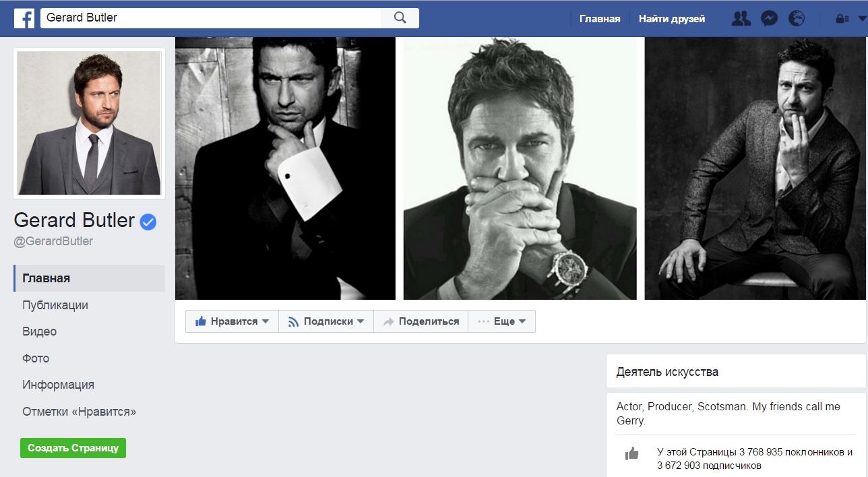Click the search field containing Gerard Butler
Viewport: 868px width, 477px height.
pyautogui.click(x=210, y=18)
